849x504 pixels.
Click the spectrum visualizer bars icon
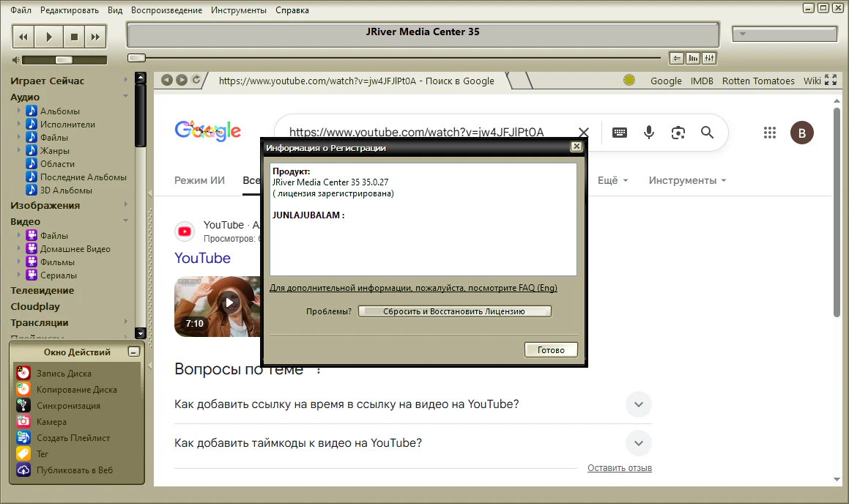coord(692,59)
